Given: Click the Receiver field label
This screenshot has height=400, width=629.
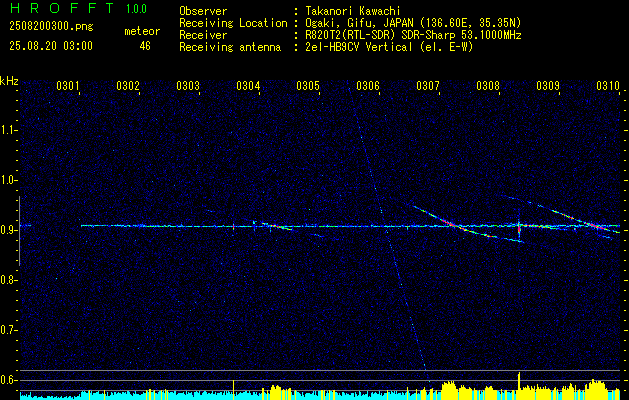Looking at the screenshot, I should click(x=203, y=35).
